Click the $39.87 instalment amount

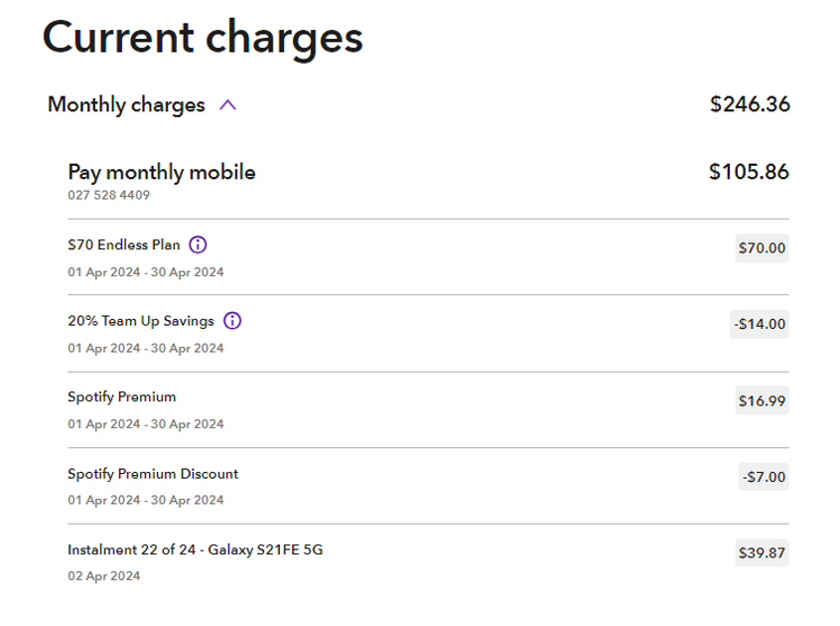762,553
